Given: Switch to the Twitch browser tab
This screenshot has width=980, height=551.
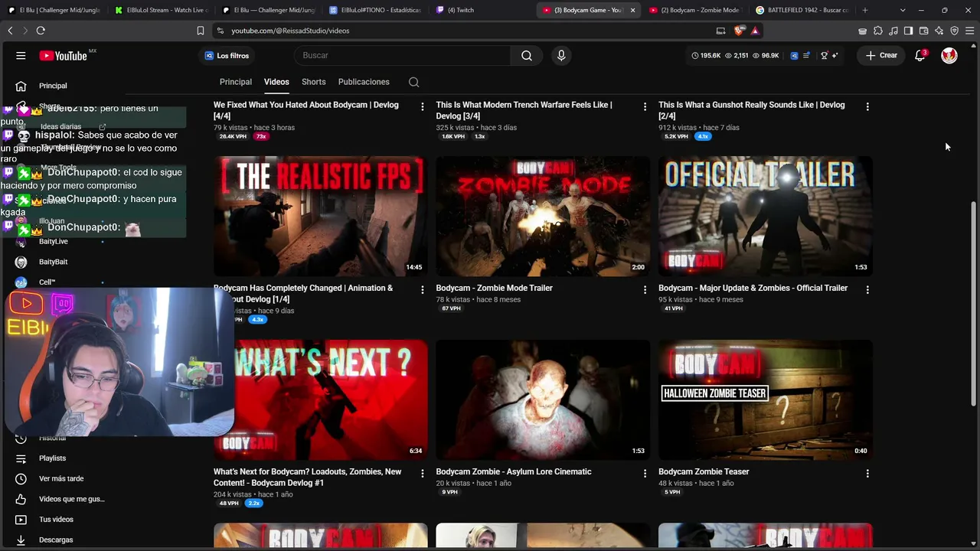Looking at the screenshot, I should click(482, 10).
